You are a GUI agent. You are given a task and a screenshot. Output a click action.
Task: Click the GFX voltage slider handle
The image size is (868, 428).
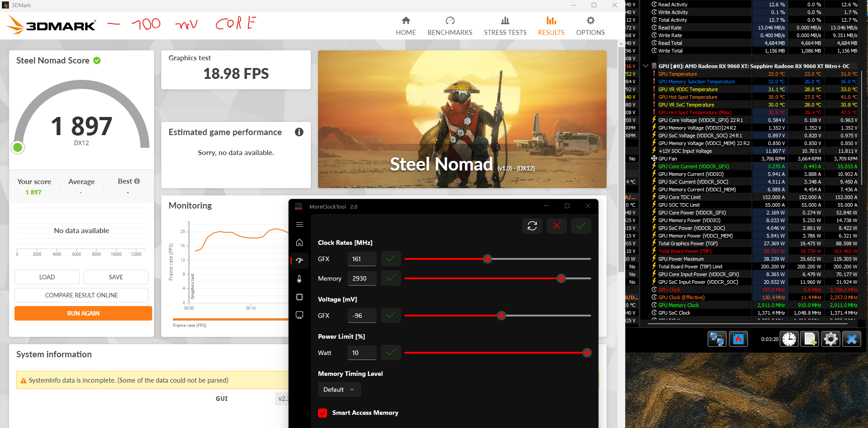pos(502,316)
